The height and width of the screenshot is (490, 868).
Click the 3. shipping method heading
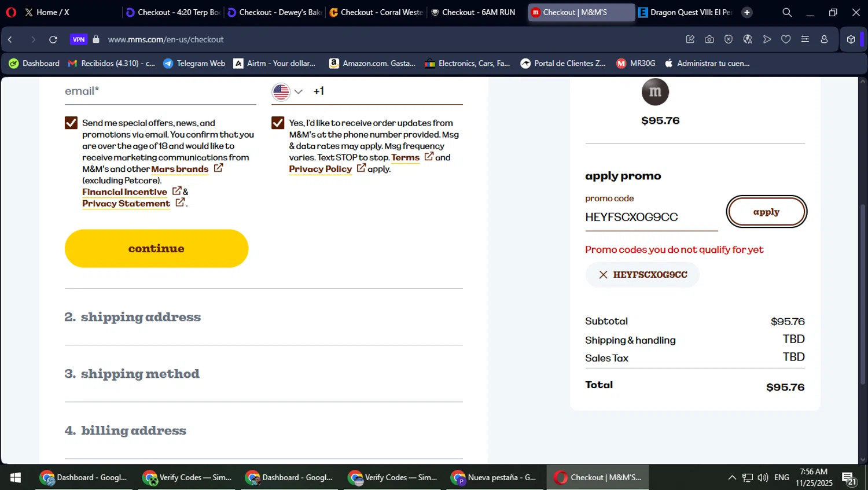pyautogui.click(x=132, y=374)
